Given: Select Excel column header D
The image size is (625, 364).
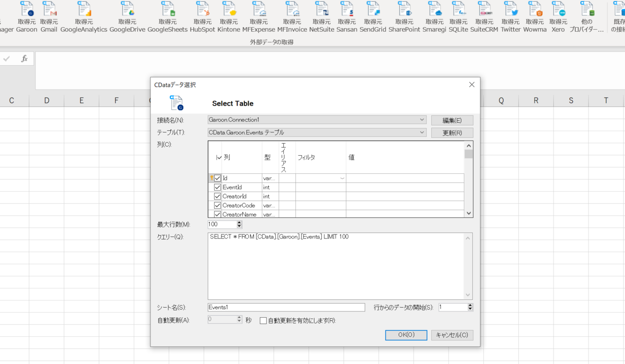Looking at the screenshot, I should coord(46,101).
